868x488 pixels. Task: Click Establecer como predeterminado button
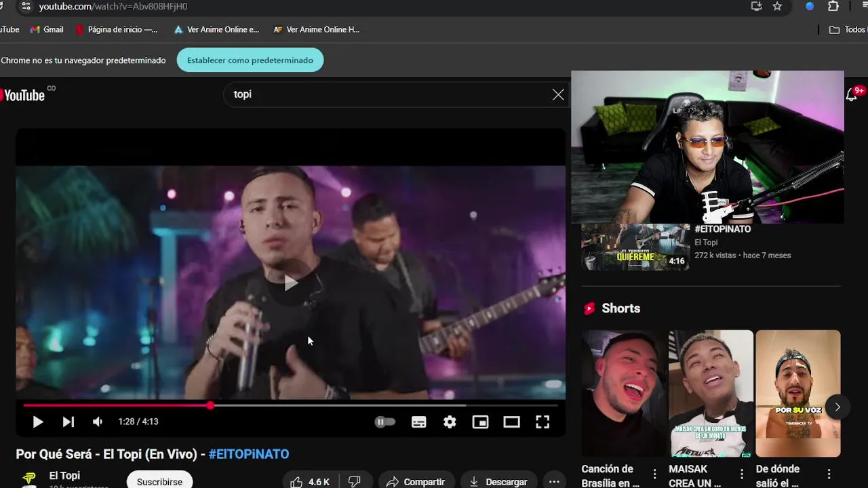250,60
